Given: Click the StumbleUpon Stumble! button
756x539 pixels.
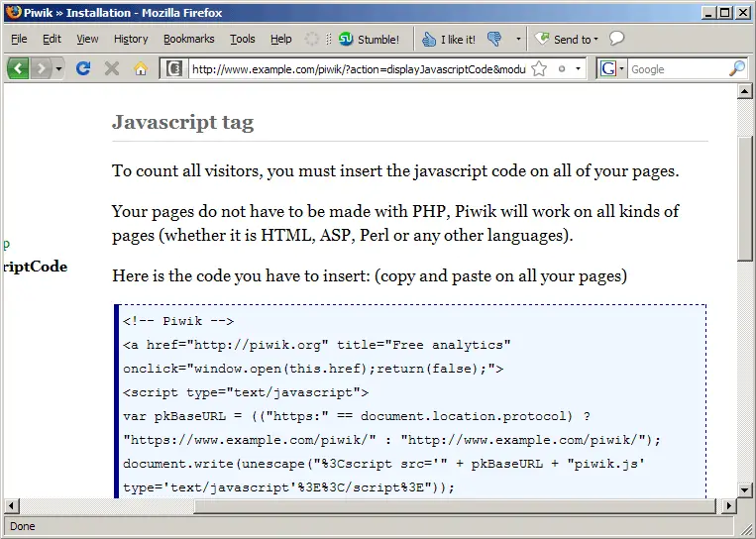Looking at the screenshot, I should click(369, 39).
